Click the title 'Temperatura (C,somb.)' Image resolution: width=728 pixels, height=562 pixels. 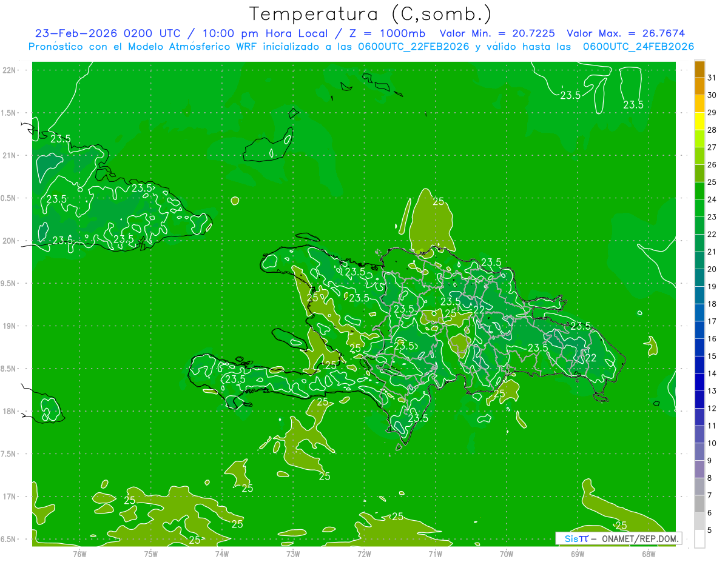coord(370,13)
